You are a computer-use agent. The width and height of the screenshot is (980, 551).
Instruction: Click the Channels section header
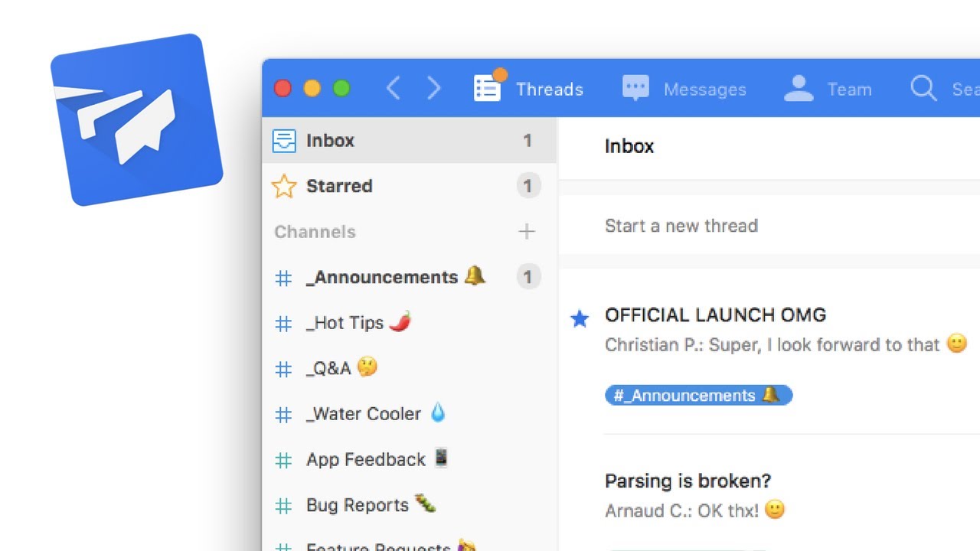pos(315,232)
